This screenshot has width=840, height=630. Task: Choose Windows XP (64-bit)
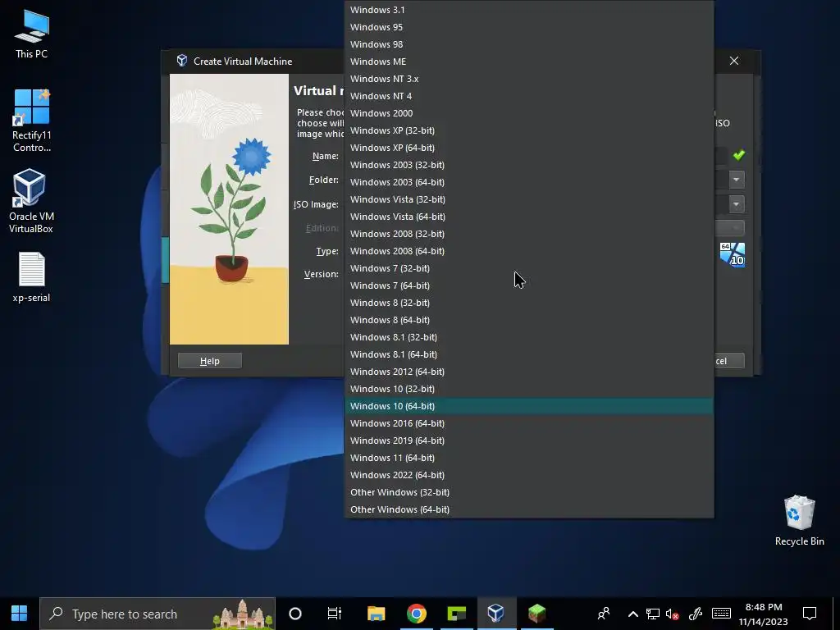[x=529, y=148]
